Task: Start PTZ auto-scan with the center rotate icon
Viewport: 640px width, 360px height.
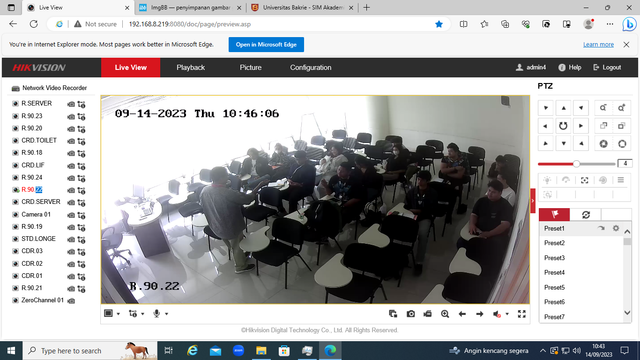Action: 563,126
